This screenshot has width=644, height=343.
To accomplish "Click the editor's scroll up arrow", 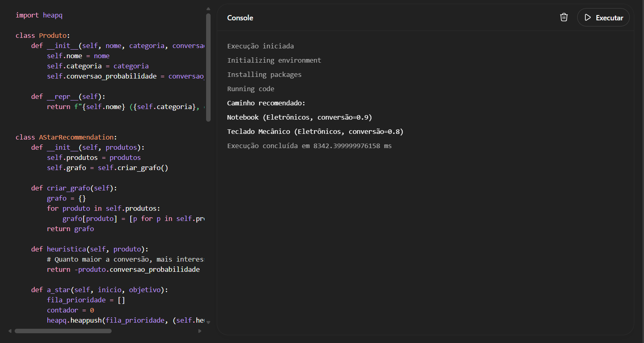I will (x=208, y=9).
